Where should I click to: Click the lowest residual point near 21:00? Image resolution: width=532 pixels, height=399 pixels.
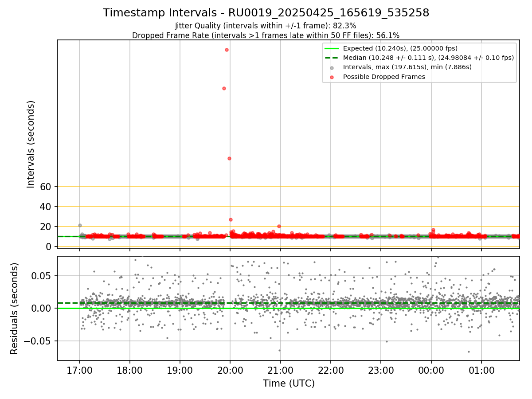(x=279, y=350)
